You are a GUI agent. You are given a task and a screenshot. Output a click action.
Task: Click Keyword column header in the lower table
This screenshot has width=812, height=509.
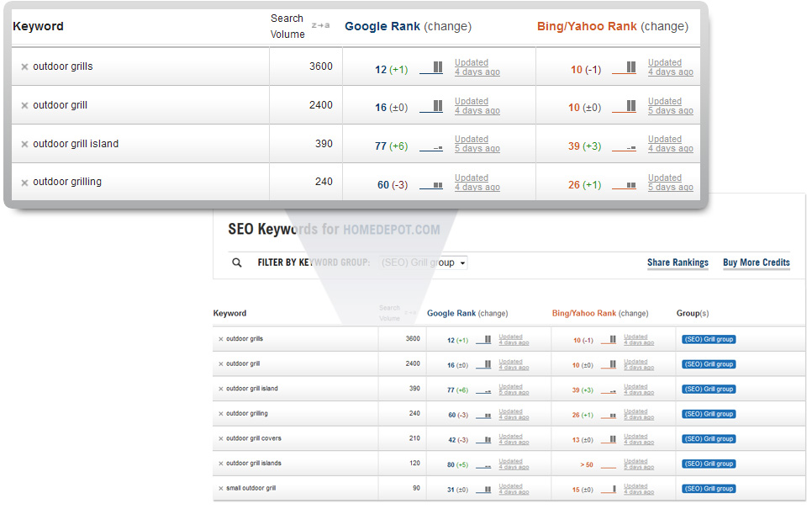pos(229,313)
